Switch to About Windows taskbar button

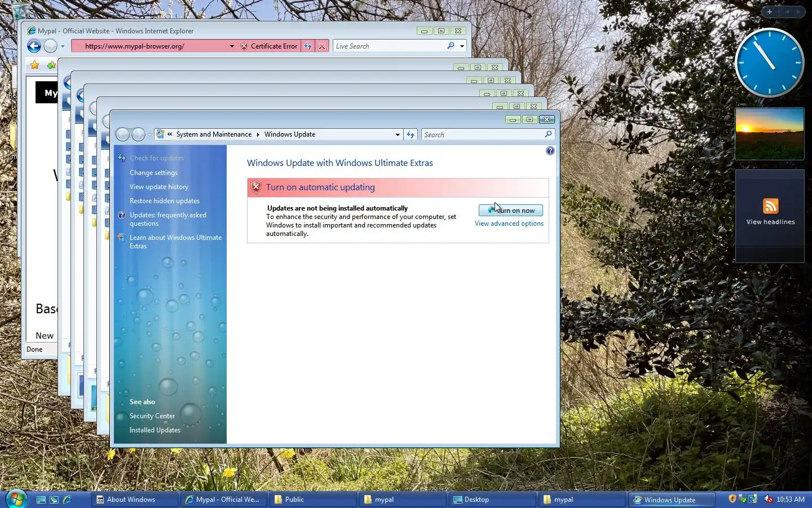coord(135,500)
